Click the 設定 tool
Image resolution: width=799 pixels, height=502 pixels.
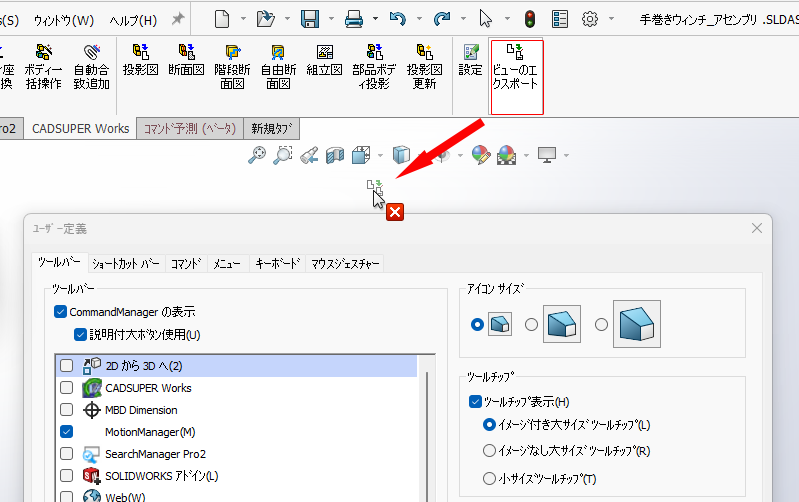(x=470, y=60)
